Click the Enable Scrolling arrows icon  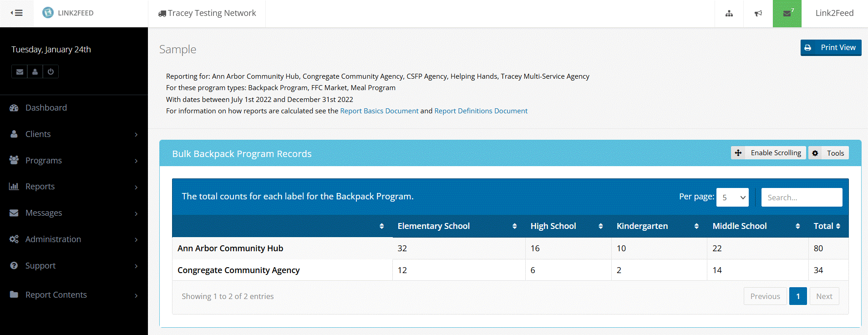coord(738,153)
